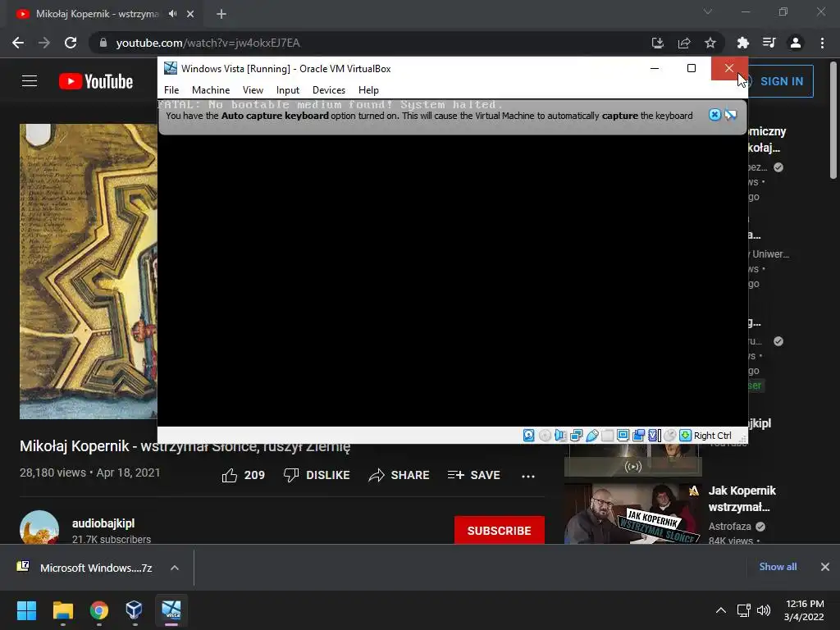840x630 pixels.
Task: Open VirtualBox Manager from taskbar
Action: click(134, 610)
